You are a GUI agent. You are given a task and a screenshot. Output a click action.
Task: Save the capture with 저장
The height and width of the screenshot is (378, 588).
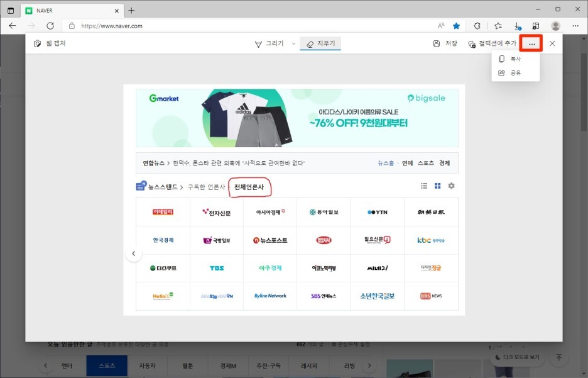[x=445, y=43]
